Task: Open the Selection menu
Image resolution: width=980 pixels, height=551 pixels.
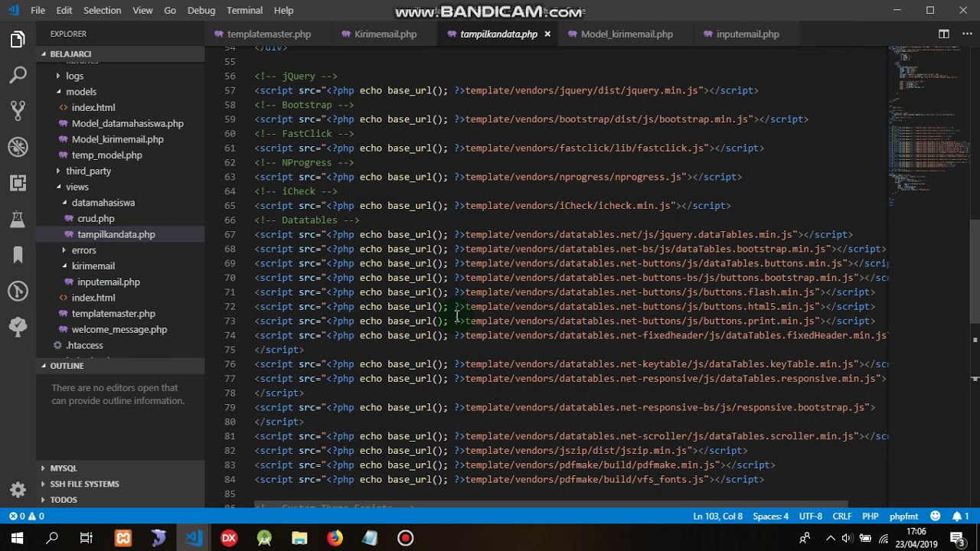Action: tap(102, 10)
